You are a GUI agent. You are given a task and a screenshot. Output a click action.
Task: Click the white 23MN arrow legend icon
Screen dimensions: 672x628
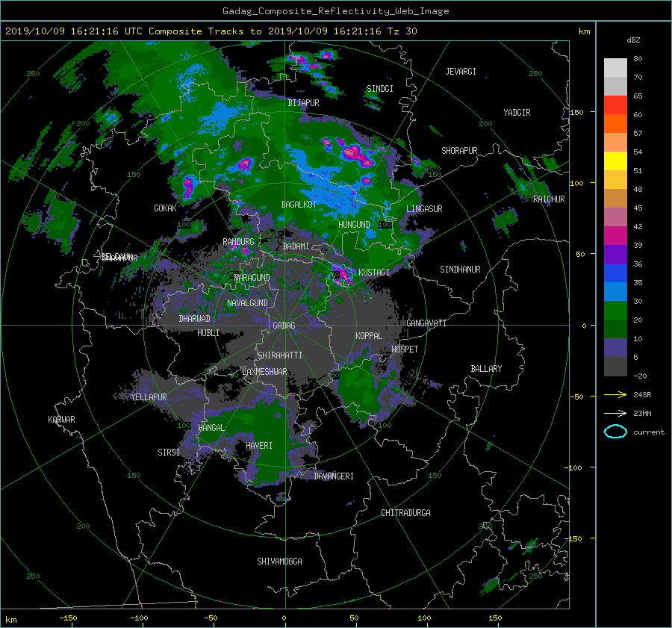coord(615,413)
